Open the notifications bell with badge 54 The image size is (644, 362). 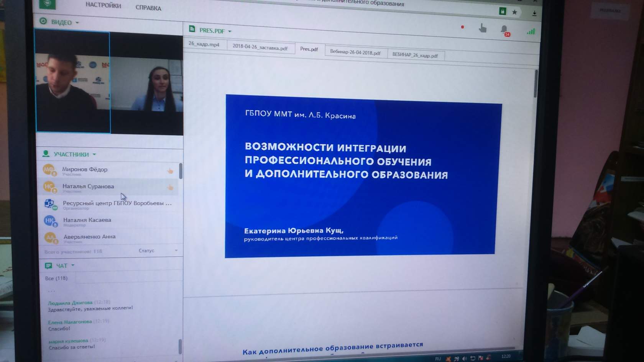click(x=504, y=30)
